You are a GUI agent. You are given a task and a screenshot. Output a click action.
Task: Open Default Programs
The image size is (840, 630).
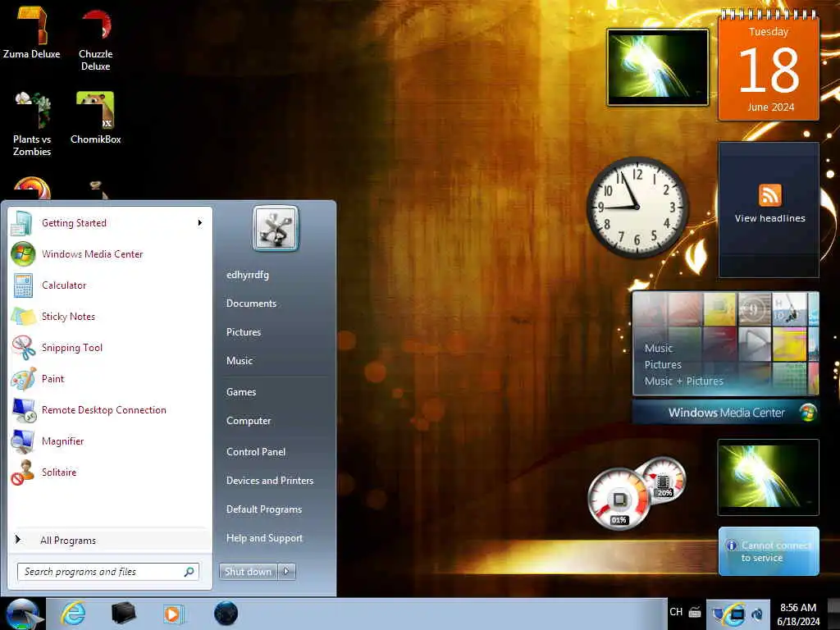tap(263, 509)
